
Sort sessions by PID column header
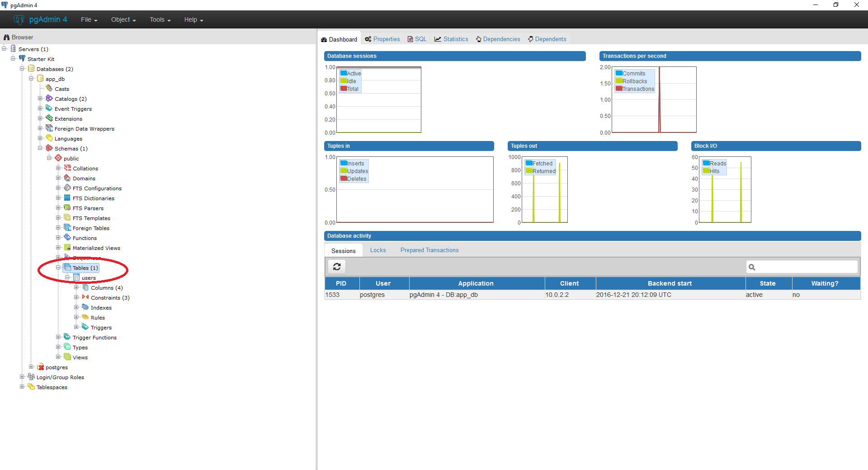pos(341,283)
